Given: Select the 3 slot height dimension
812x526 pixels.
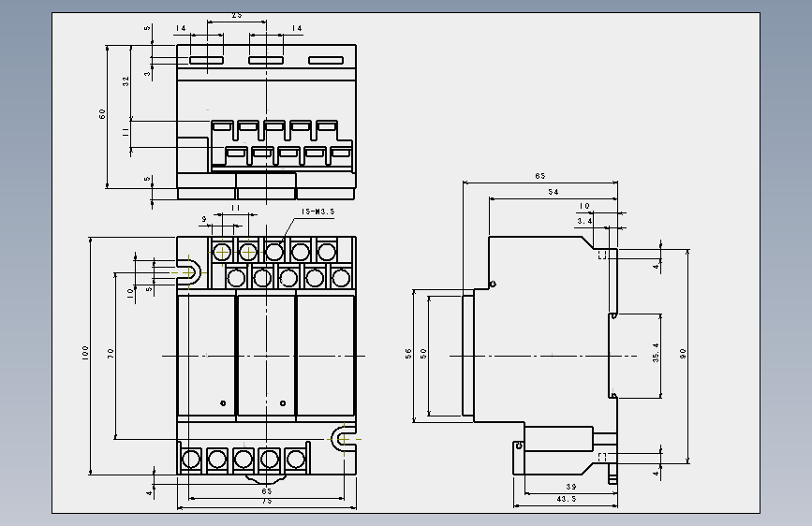Looking at the screenshot, I should [x=148, y=74].
